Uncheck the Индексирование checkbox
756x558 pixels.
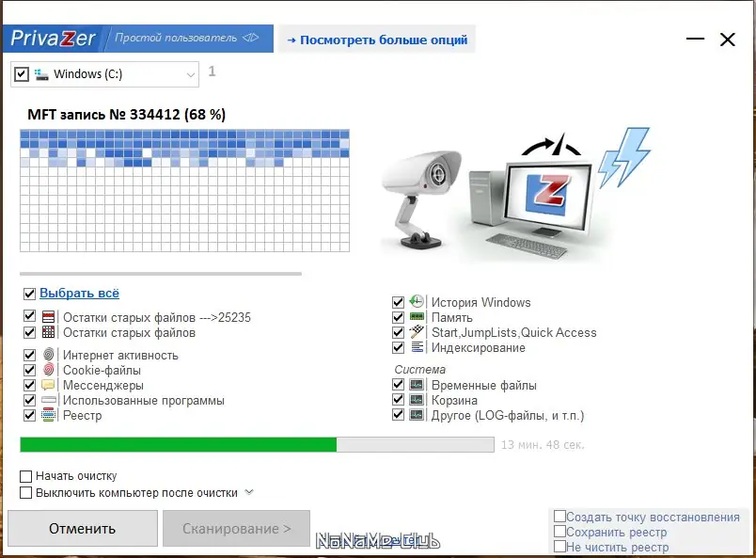point(398,347)
